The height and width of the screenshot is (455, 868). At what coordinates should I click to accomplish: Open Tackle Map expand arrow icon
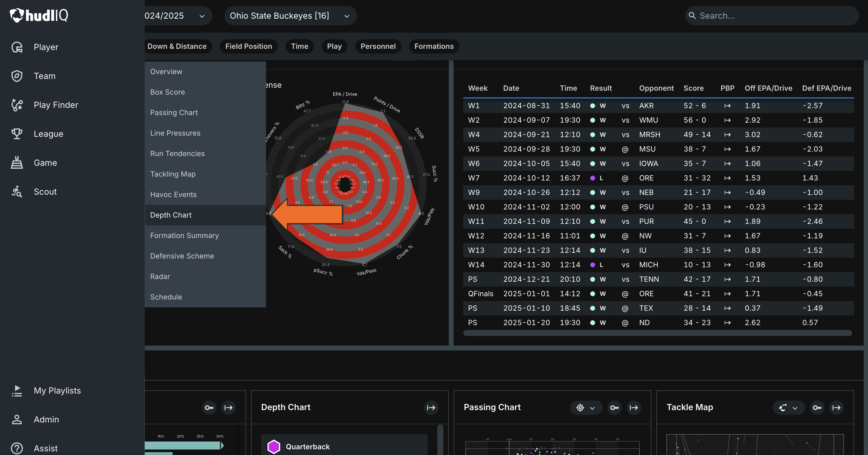(x=836, y=408)
